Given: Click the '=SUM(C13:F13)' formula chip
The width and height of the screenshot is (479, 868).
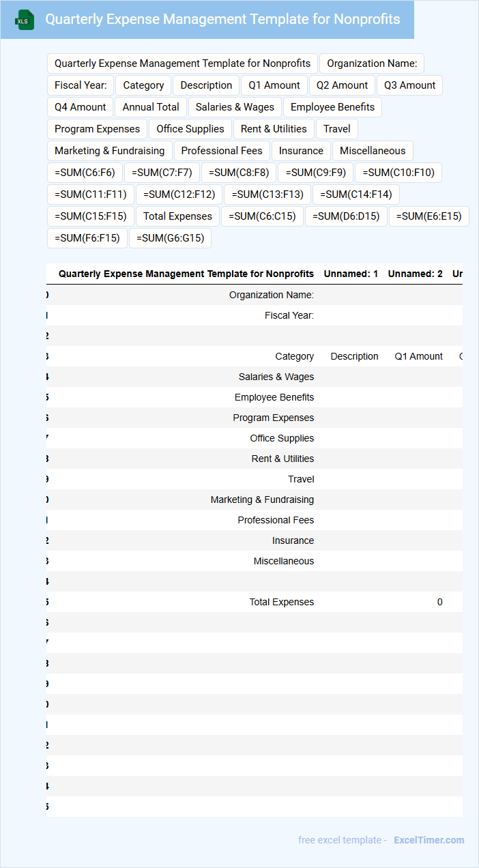Looking at the screenshot, I should 267,194.
